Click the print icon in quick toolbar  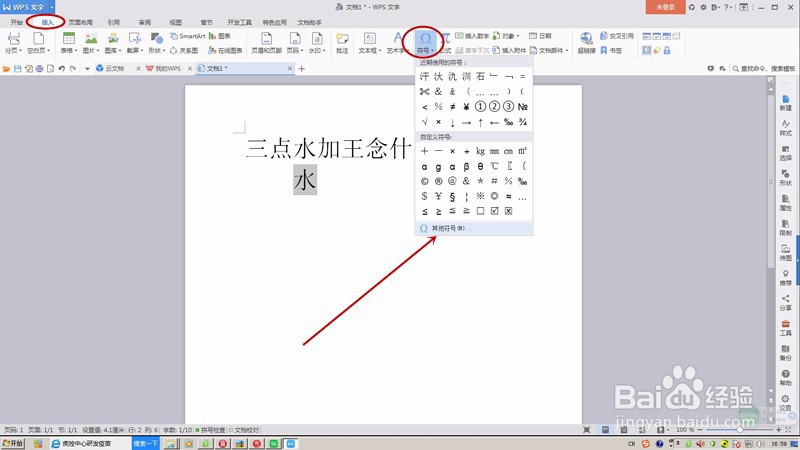click(39, 68)
